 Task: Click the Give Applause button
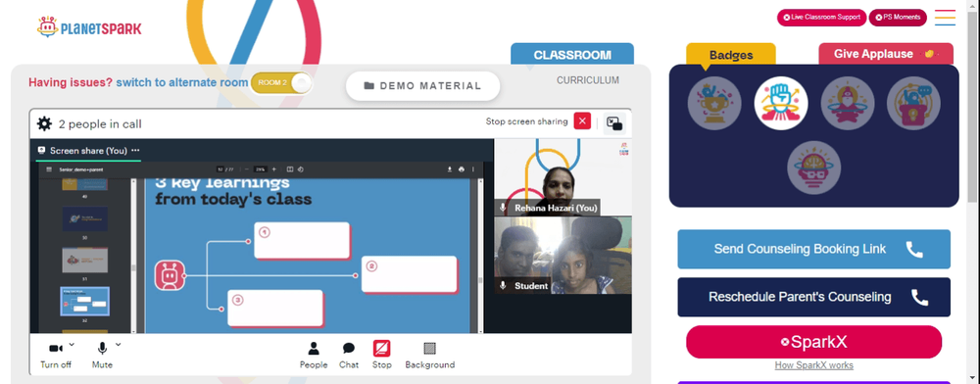click(x=886, y=54)
